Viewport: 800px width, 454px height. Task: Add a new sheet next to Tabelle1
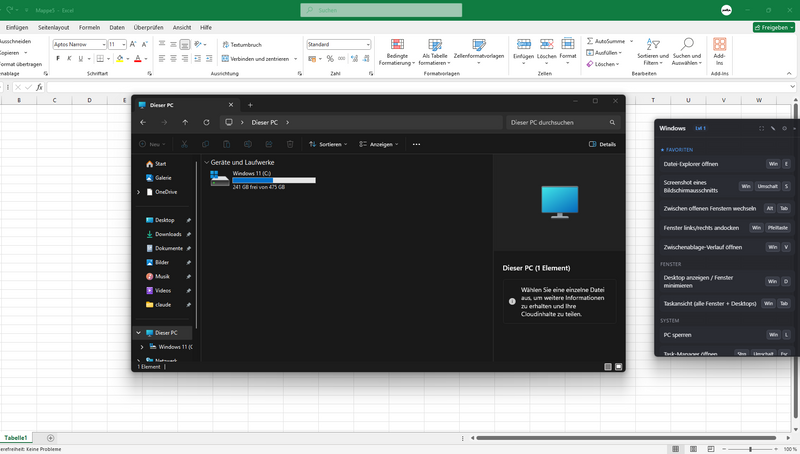pos(51,438)
